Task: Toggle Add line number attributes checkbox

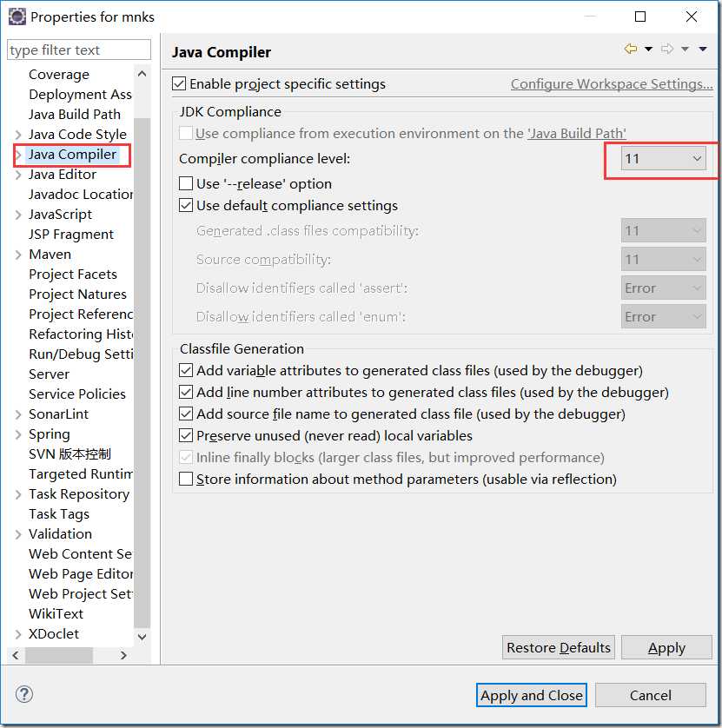Action: [x=186, y=392]
